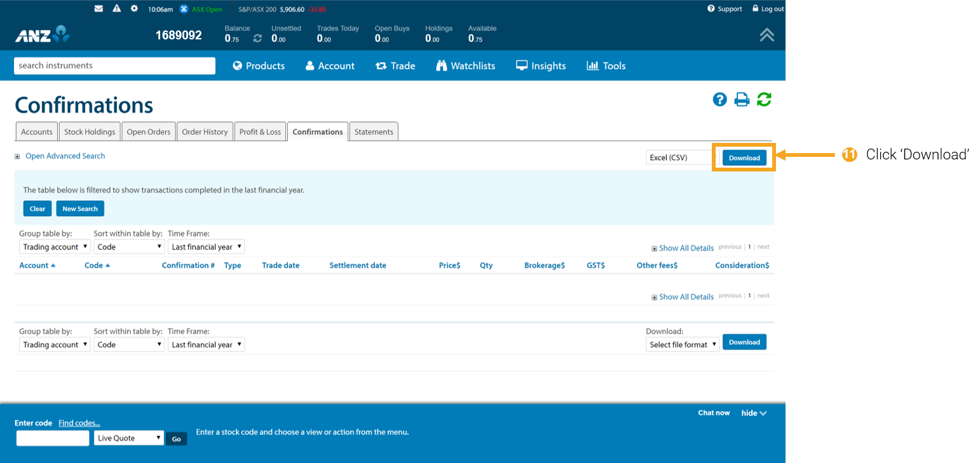Print the Confirmations page via printer icon

(x=742, y=99)
